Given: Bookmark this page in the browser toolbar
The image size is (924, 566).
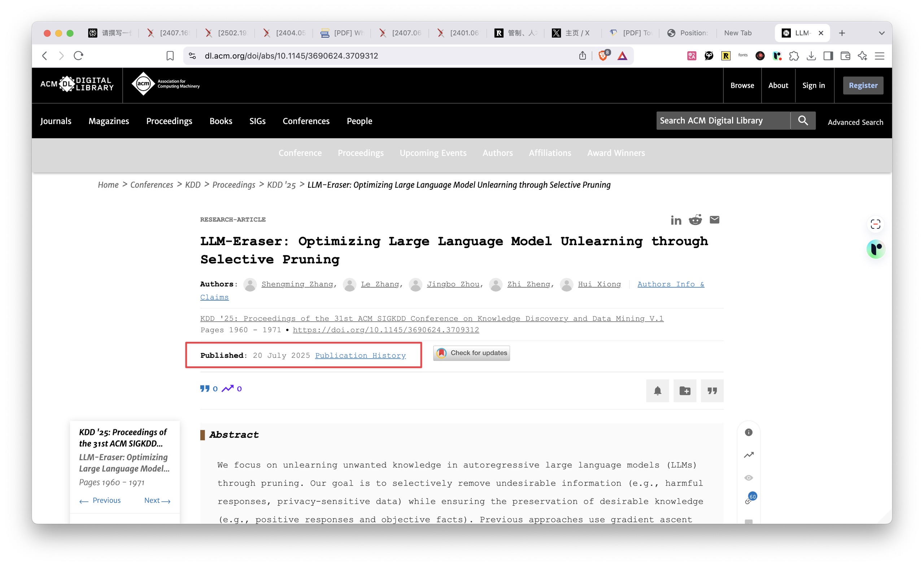Looking at the screenshot, I should 170,56.
